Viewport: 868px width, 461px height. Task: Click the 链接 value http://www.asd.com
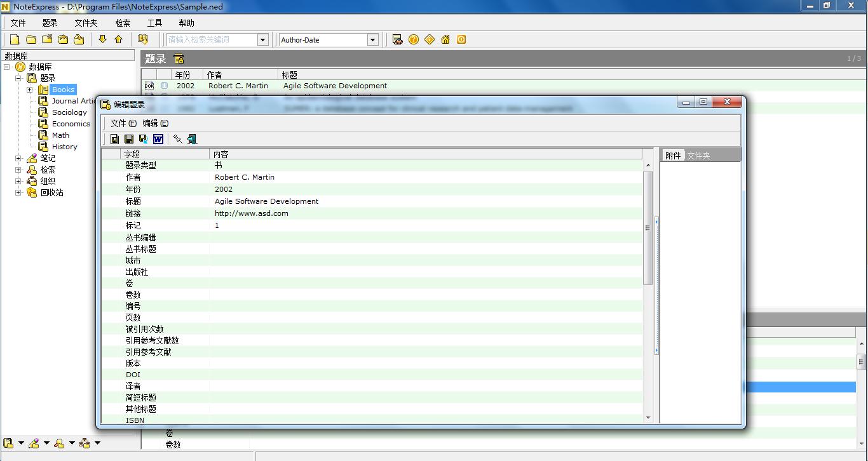tap(252, 213)
